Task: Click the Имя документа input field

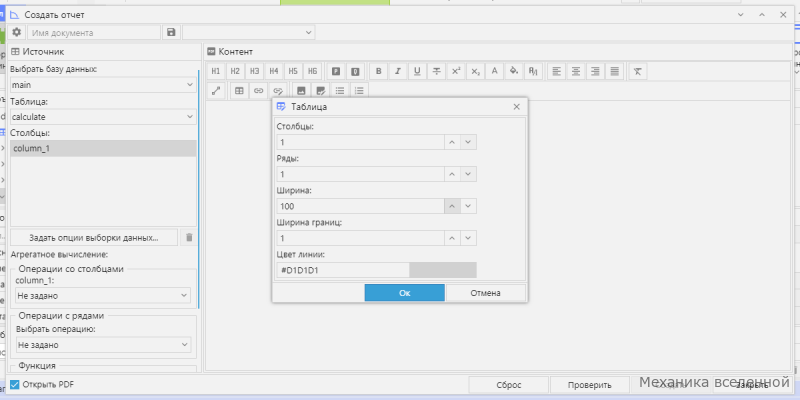Action: (x=94, y=32)
